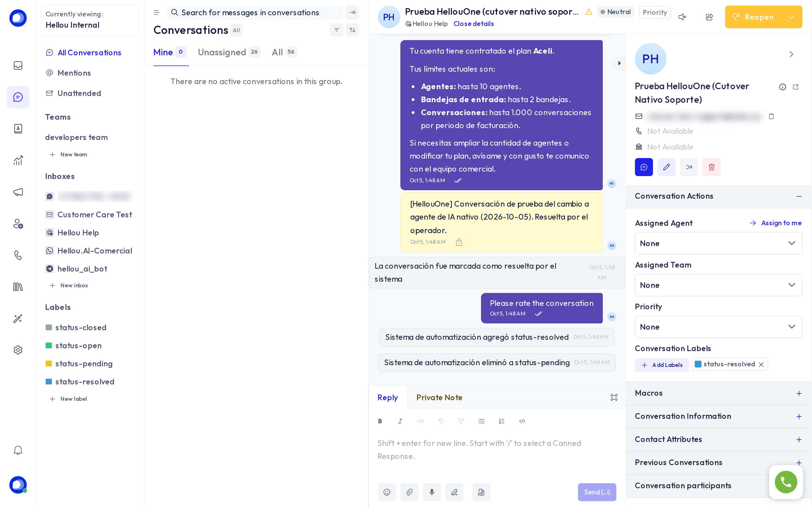
Task: Collapse the sidebar with the hamburger icon
Action: [156, 12]
